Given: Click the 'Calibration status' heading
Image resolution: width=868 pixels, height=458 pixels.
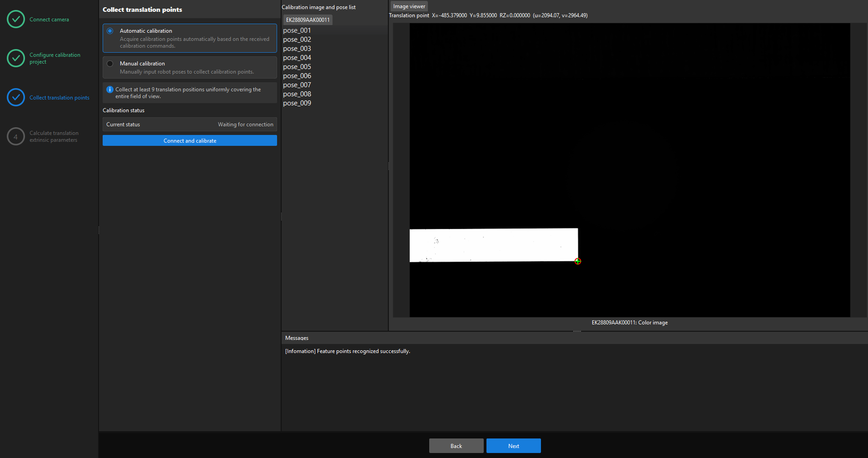Looking at the screenshot, I should 124,110.
